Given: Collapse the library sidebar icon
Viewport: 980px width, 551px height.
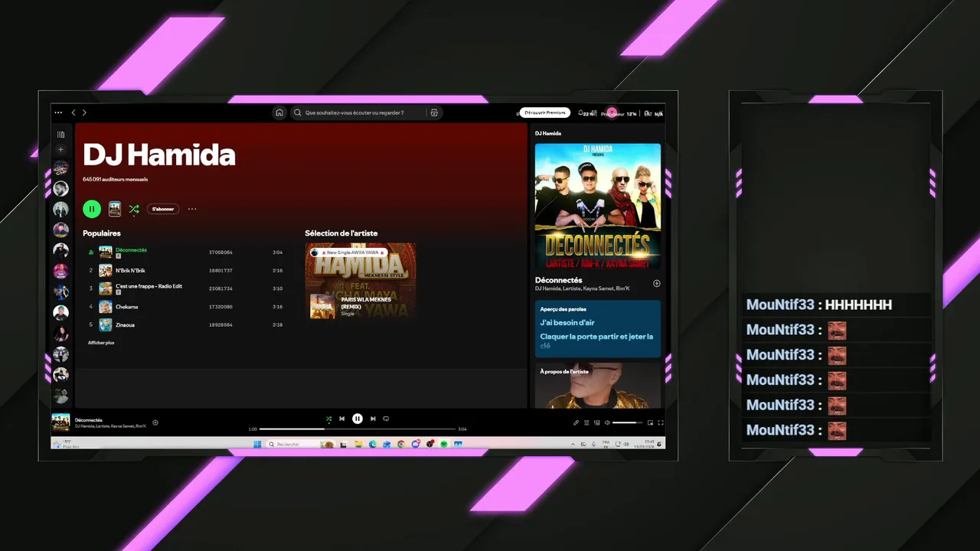Looking at the screenshot, I should click(x=60, y=135).
